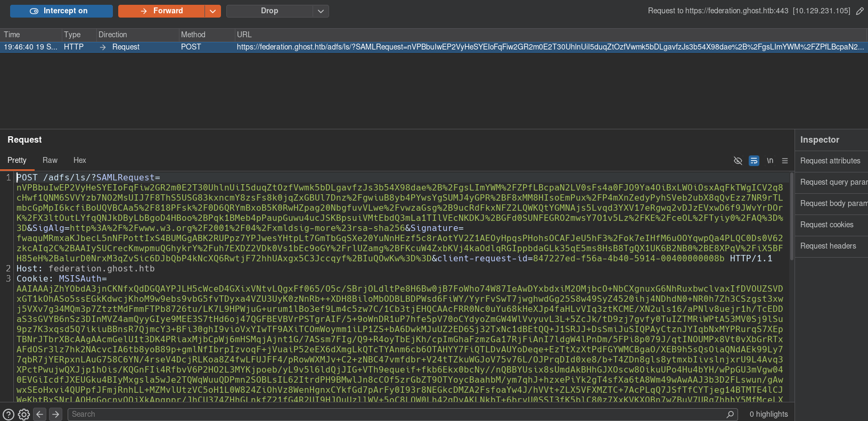Image resolution: width=868 pixels, height=421 pixels.
Task: Expand Request headers in Inspector
Action: (x=831, y=246)
